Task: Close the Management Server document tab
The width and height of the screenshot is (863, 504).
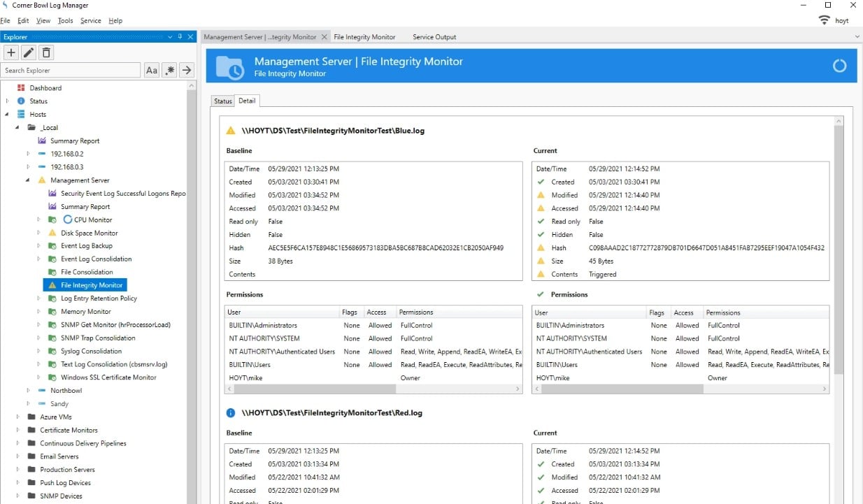Action: click(x=323, y=37)
